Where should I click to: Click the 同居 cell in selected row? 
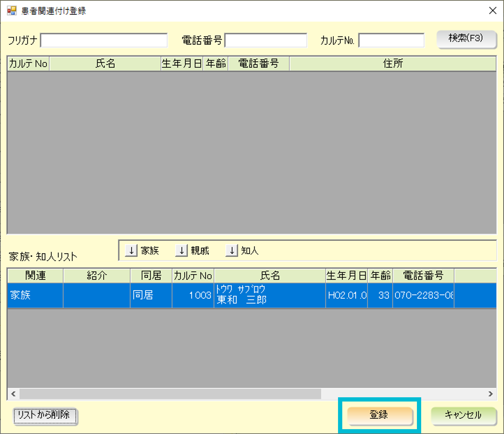pyautogui.click(x=151, y=295)
